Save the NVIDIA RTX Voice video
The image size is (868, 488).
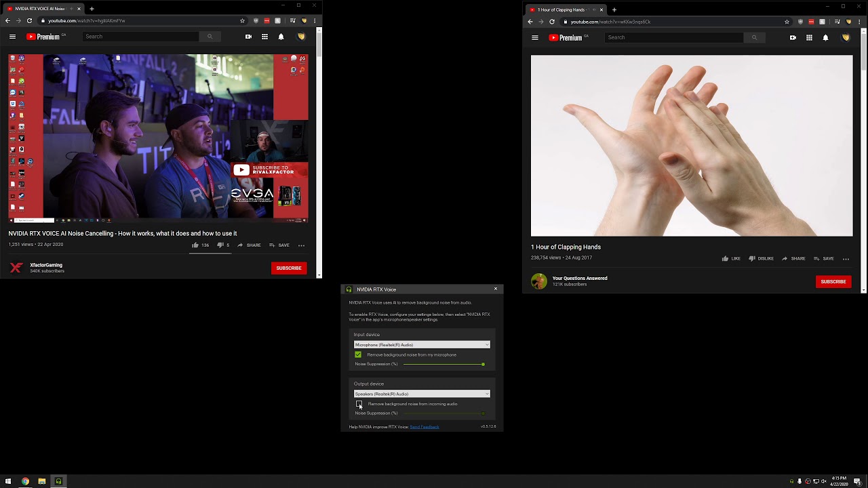tap(279, 245)
